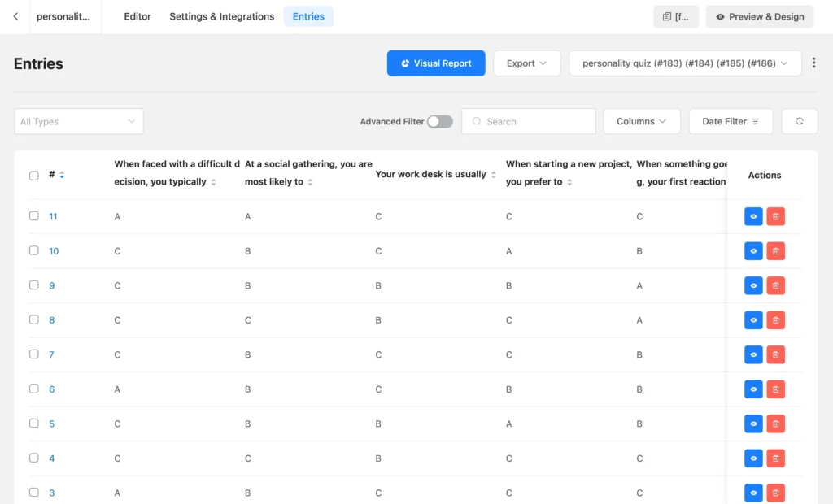833x504 pixels.
Task: View entry 5 with eye icon
Action: [753, 424]
